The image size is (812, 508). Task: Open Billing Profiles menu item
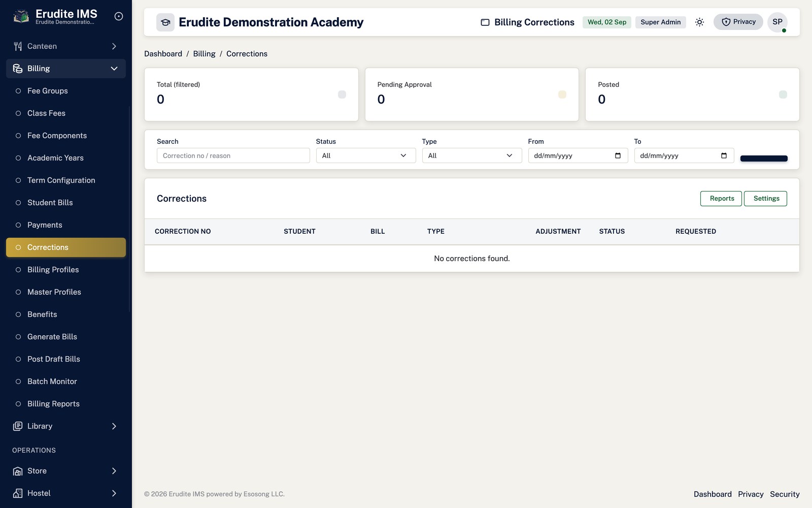point(66,270)
